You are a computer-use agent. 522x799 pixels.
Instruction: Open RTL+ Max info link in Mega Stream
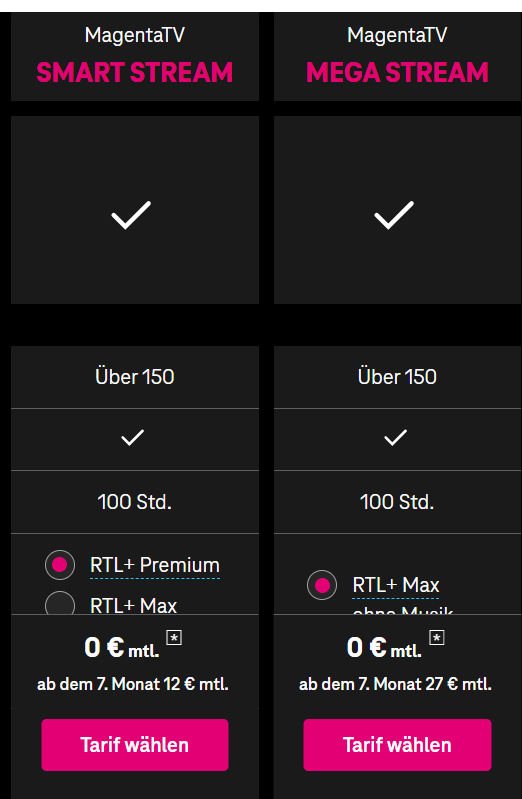pyautogui.click(x=396, y=585)
